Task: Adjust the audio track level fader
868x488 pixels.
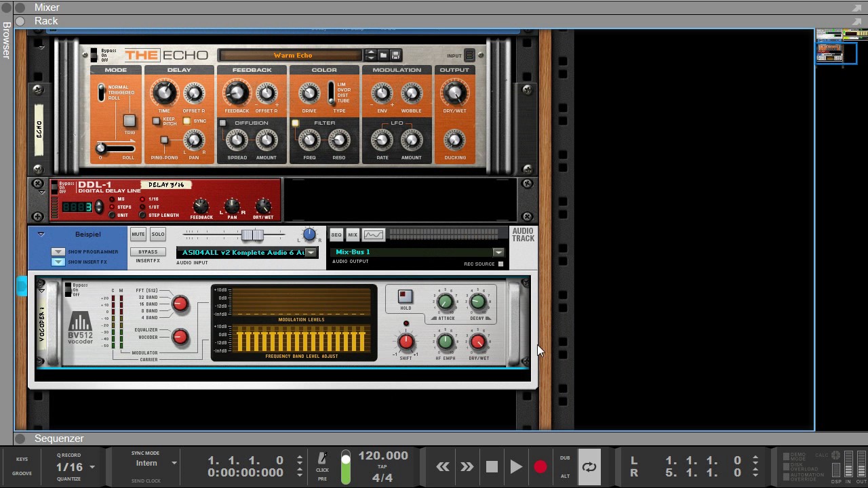Action: coord(252,235)
